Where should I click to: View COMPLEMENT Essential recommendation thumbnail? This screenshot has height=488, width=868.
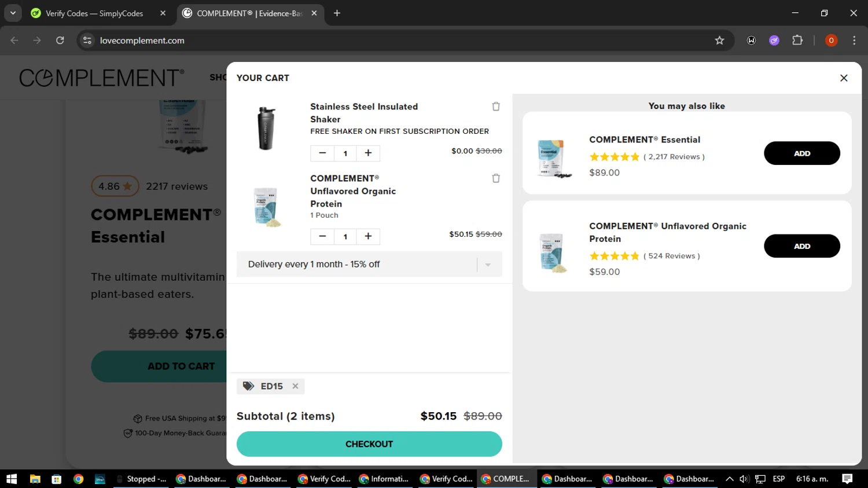[x=554, y=158]
